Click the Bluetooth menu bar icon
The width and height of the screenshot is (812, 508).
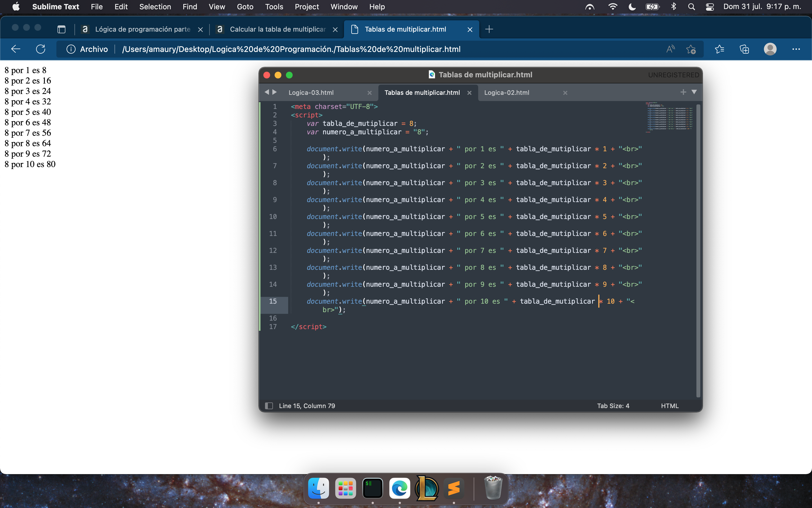click(673, 7)
